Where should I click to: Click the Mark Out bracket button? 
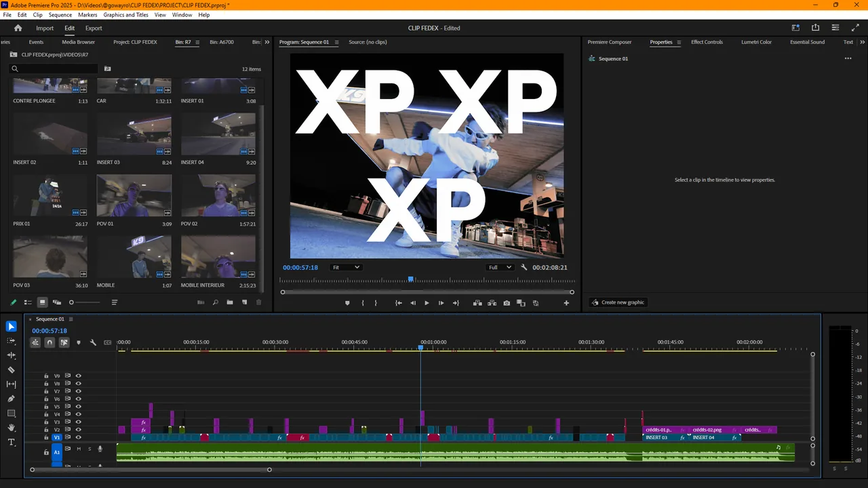click(376, 303)
